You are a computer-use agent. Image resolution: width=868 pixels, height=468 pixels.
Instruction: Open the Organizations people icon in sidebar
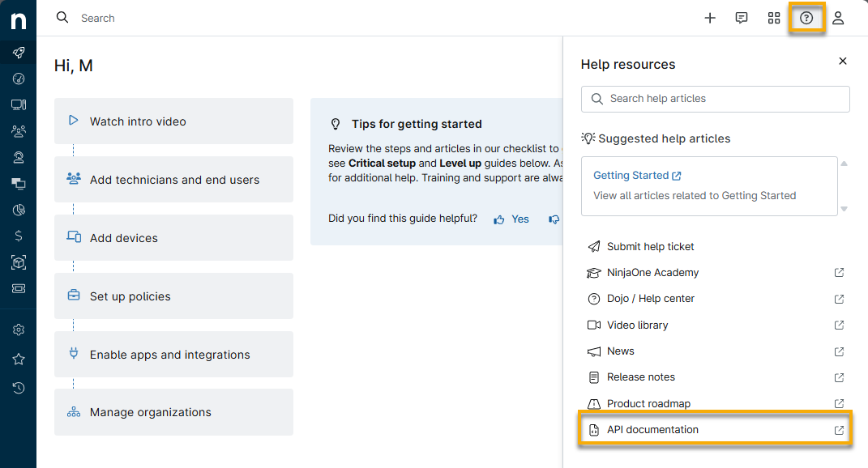[19, 130]
